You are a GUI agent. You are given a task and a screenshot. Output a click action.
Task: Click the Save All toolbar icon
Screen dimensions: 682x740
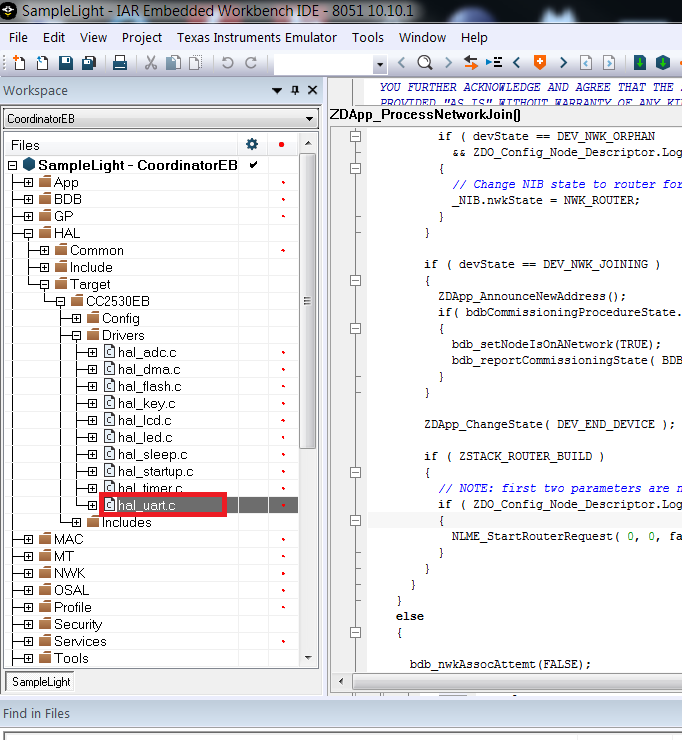tap(89, 63)
